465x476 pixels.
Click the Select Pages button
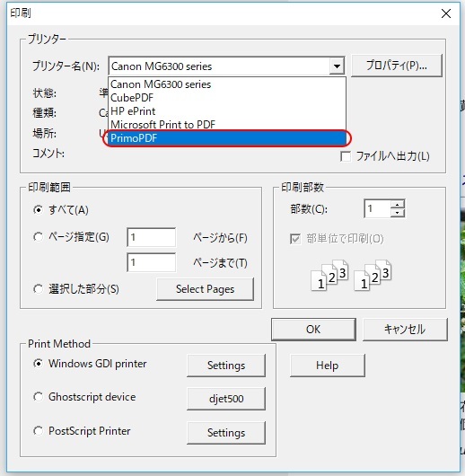205,289
